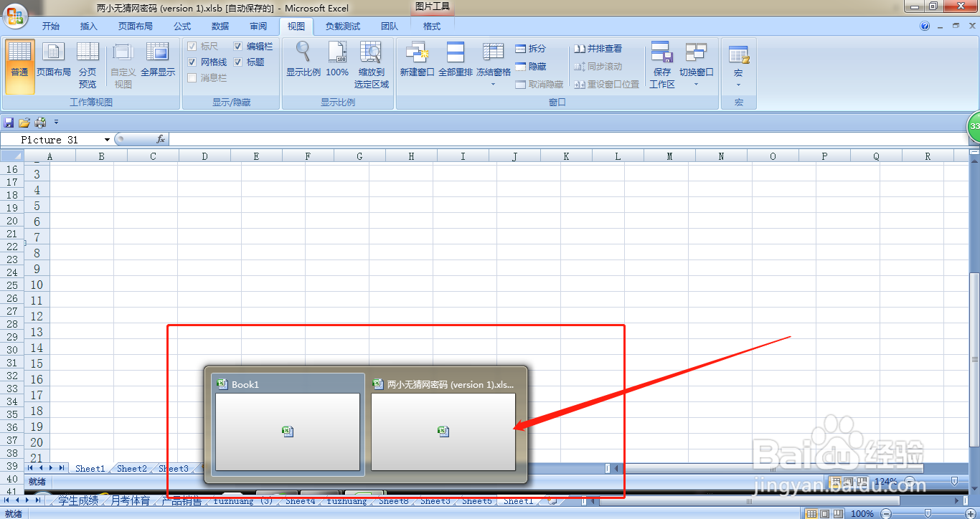Click the fx insert function button

pos(161,139)
